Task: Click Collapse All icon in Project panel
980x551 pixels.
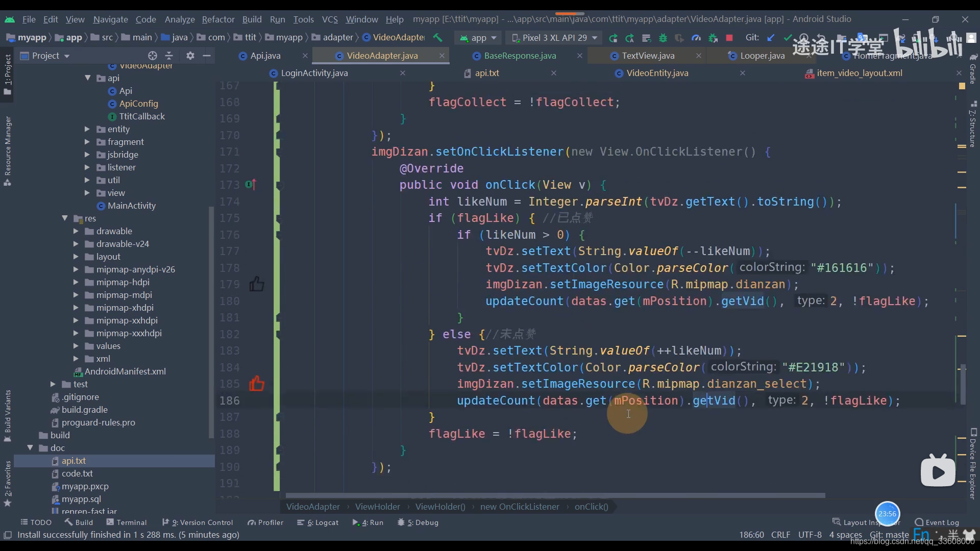Action: tap(169, 56)
